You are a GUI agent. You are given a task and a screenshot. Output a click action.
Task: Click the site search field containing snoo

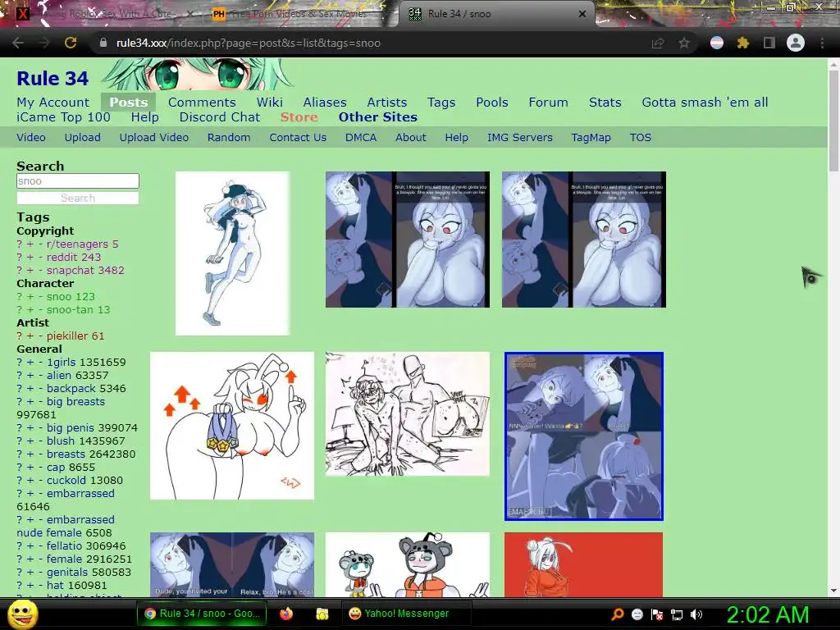point(78,181)
